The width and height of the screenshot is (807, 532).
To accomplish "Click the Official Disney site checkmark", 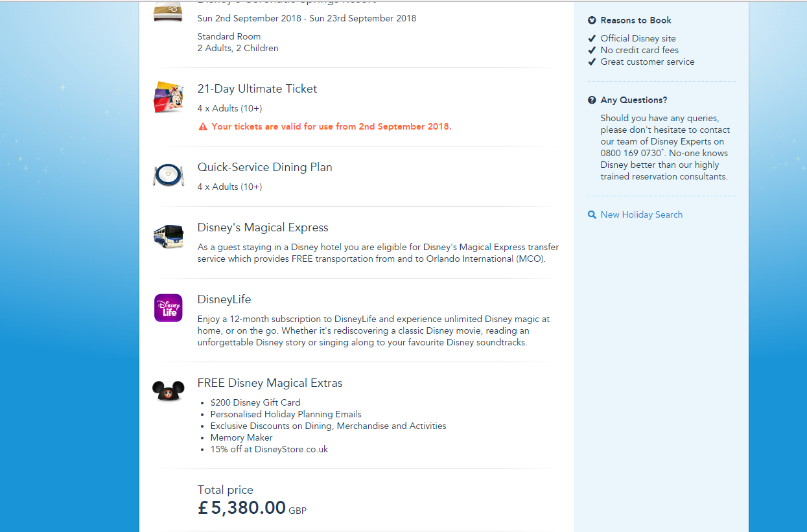I will 592,39.
